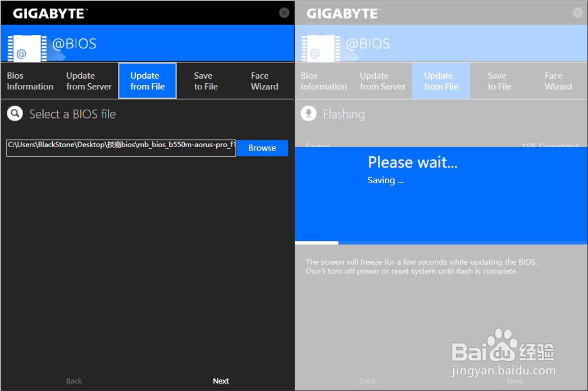
Task: Click the Update from Server tab in right window
Action: 382,81
